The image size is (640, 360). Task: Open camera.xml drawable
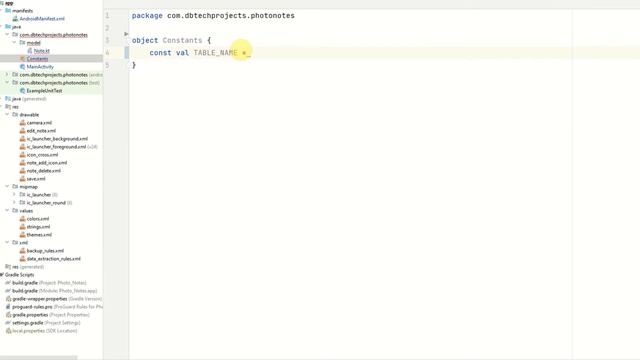click(x=39, y=123)
